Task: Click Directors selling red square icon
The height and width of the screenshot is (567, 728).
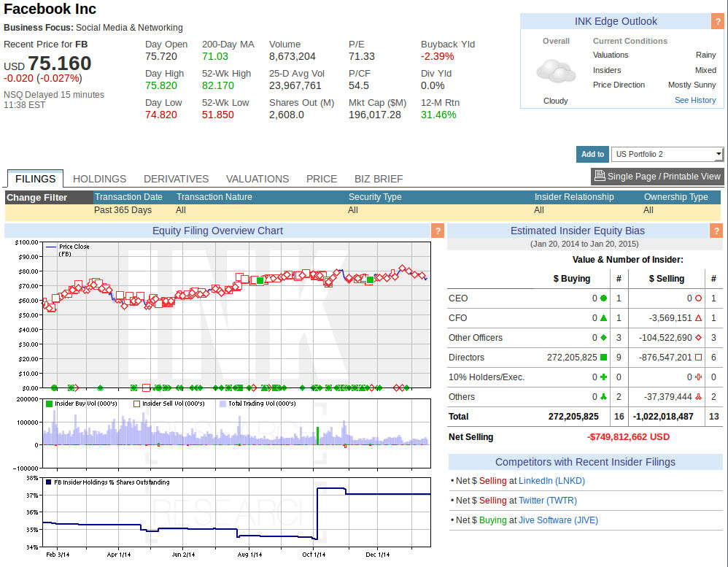Action: click(698, 357)
